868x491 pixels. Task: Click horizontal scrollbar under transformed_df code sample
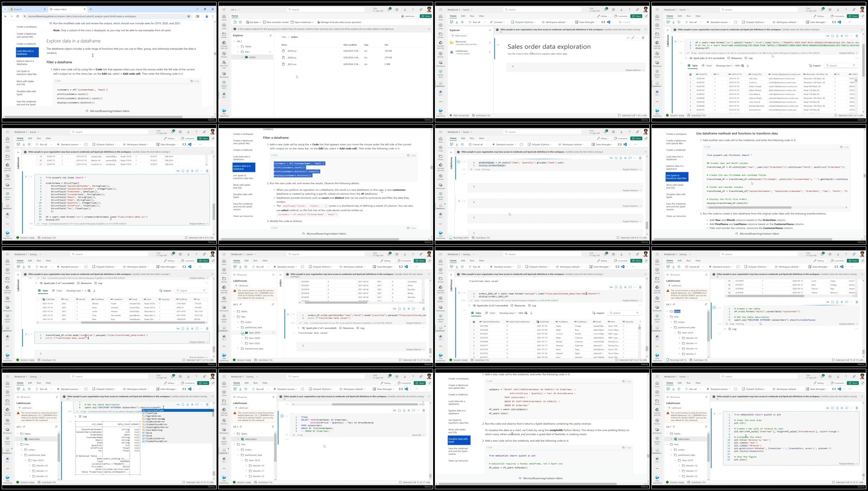pos(750,207)
